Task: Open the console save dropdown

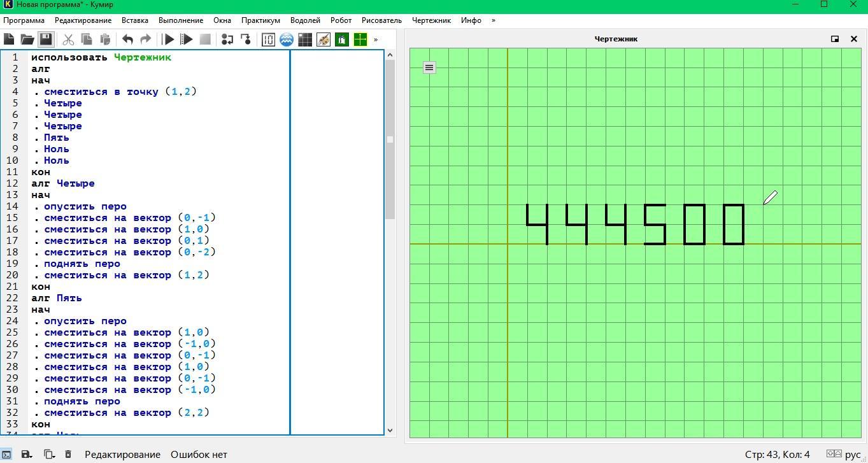Action: 26,454
